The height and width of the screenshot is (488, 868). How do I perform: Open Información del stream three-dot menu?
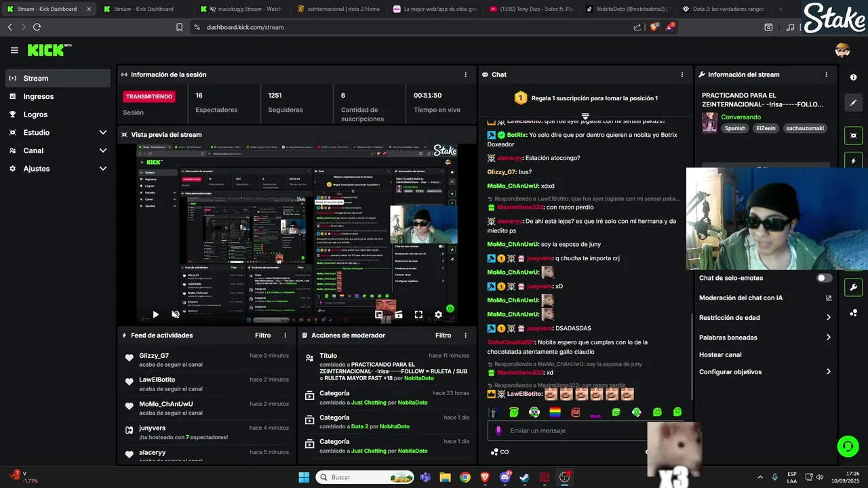point(826,75)
